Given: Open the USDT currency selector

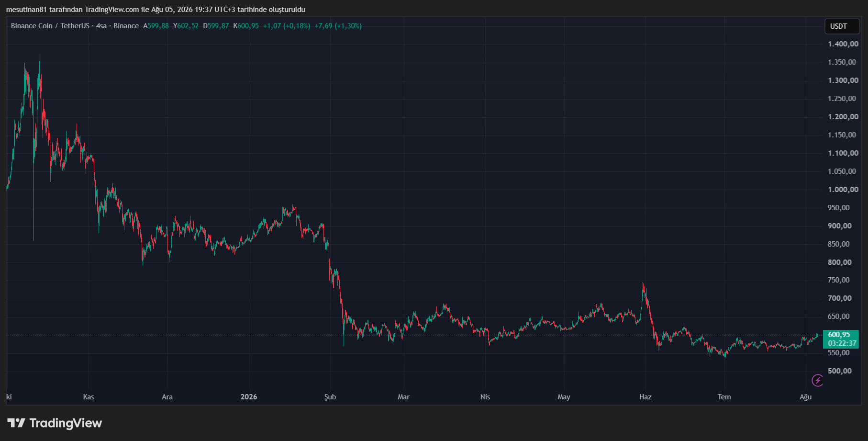Looking at the screenshot, I should (842, 26).
